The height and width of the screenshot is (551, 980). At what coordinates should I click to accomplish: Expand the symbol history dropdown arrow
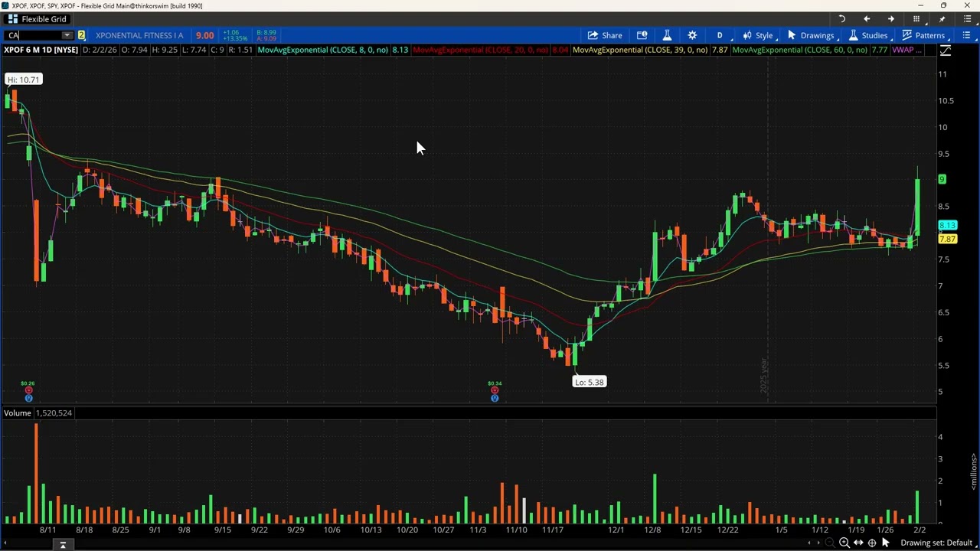point(67,35)
